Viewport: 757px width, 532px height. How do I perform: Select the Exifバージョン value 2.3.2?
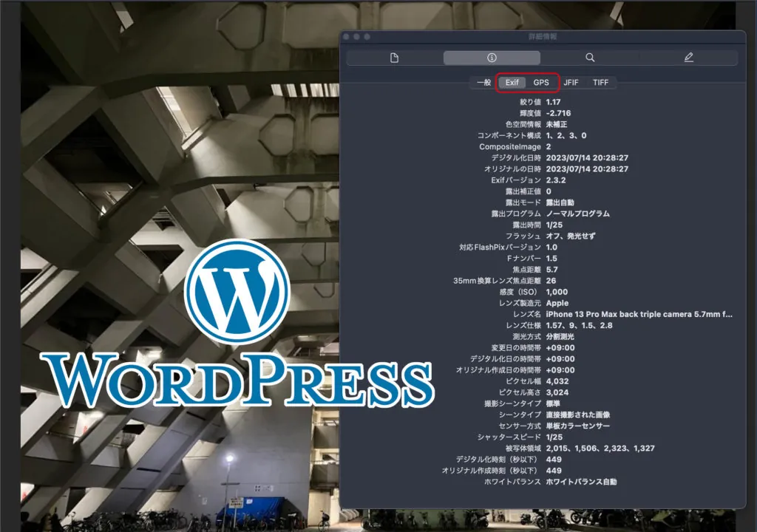click(x=556, y=180)
